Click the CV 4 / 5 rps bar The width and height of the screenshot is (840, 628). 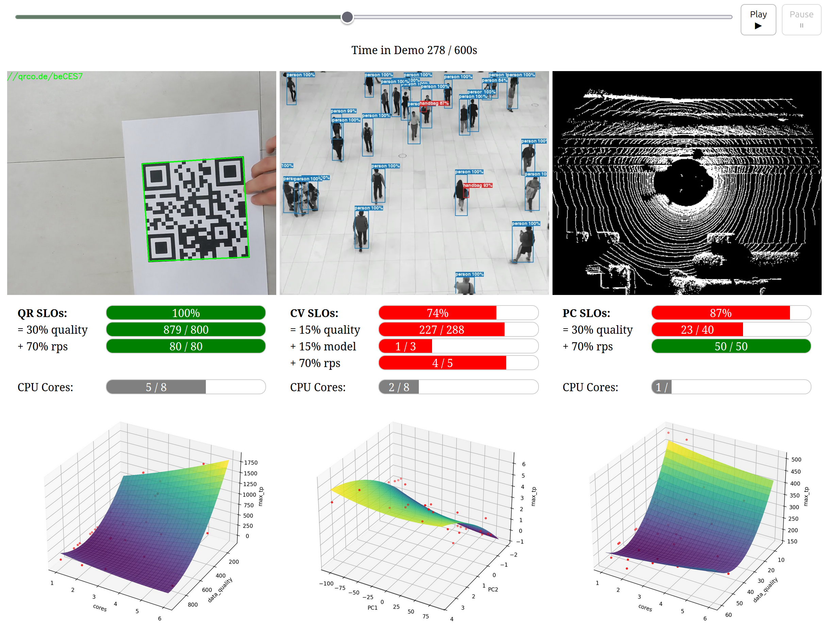click(x=458, y=363)
